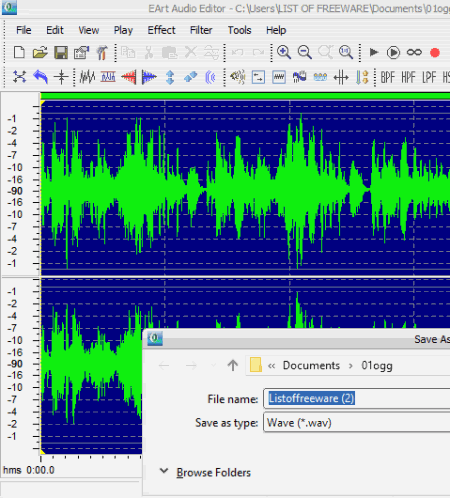The height and width of the screenshot is (498, 450).
Task: Open the Effect menu
Action: coord(161,30)
